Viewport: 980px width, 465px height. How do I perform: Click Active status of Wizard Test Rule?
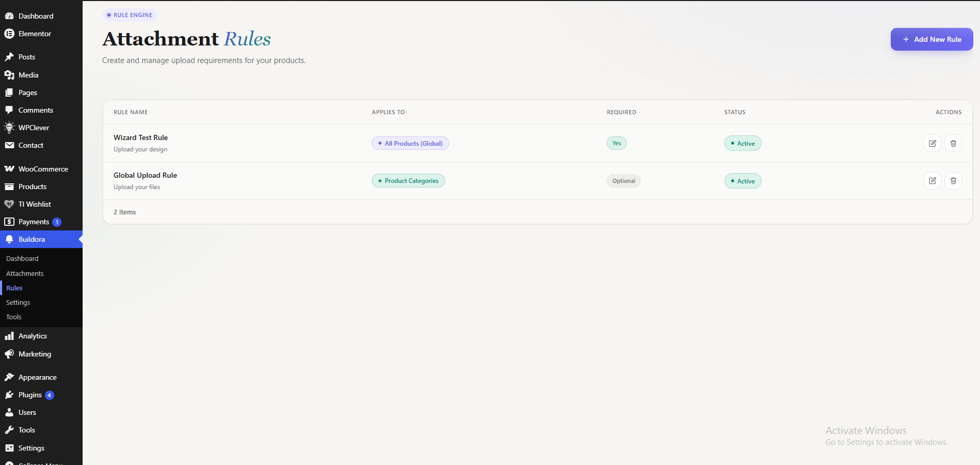(x=743, y=143)
